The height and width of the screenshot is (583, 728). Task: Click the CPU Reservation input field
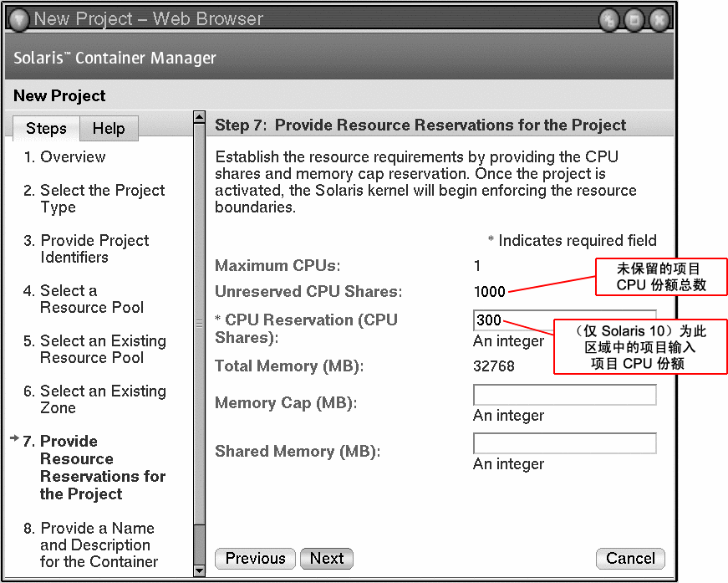click(564, 320)
